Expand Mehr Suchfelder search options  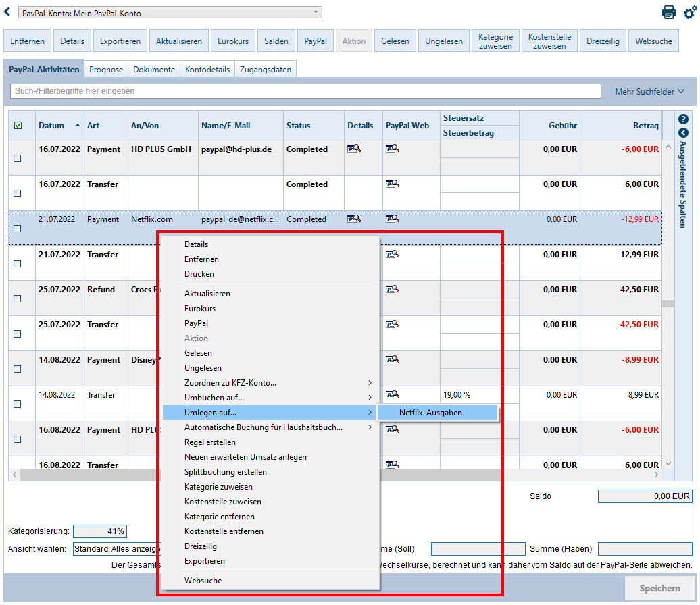(649, 91)
